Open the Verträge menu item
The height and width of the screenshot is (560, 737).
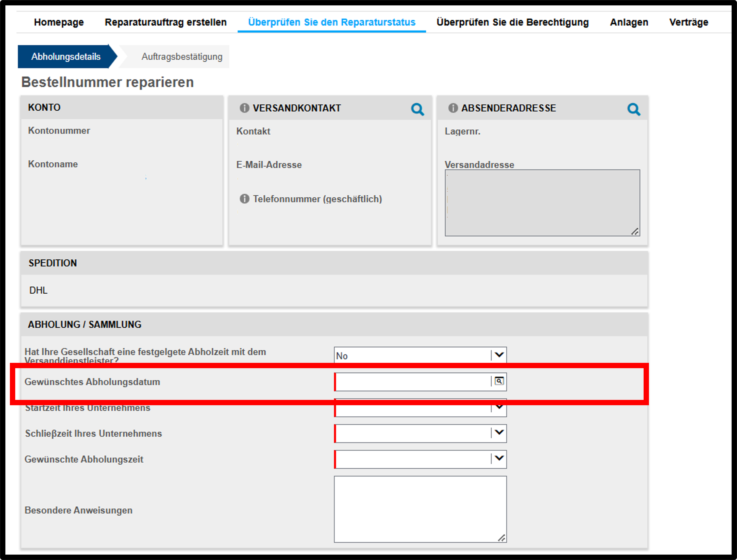tap(689, 22)
